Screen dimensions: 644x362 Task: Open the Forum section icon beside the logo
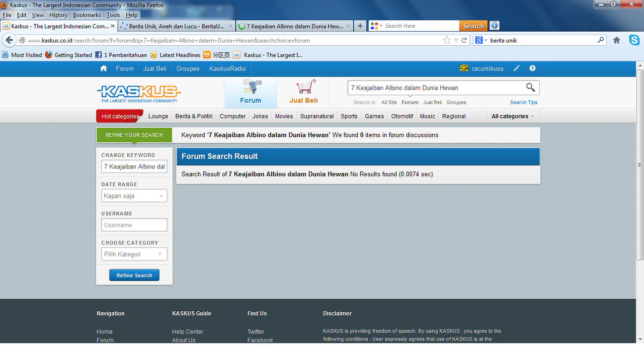coord(251,93)
